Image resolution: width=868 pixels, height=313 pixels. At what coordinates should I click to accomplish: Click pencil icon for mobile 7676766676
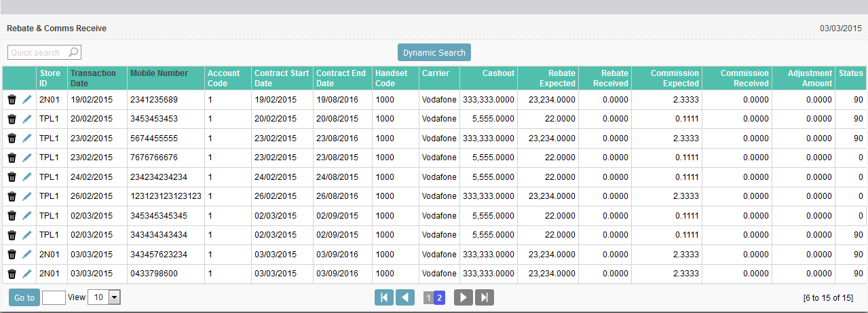click(27, 158)
